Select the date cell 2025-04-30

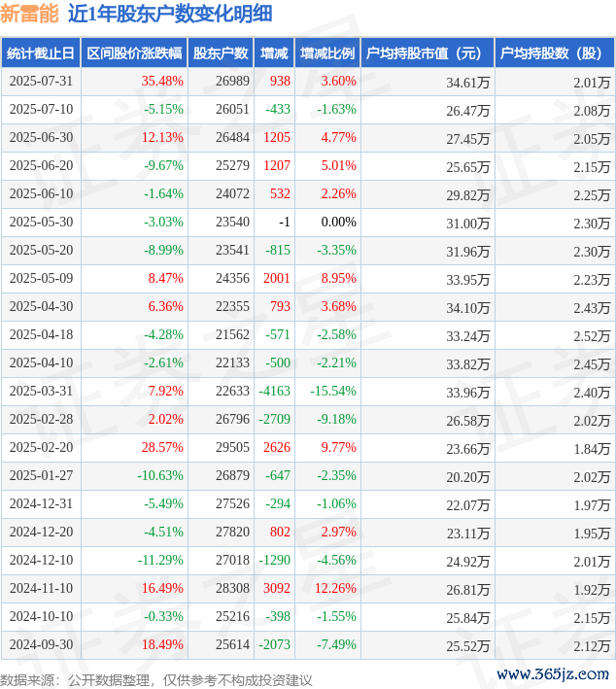(x=42, y=306)
